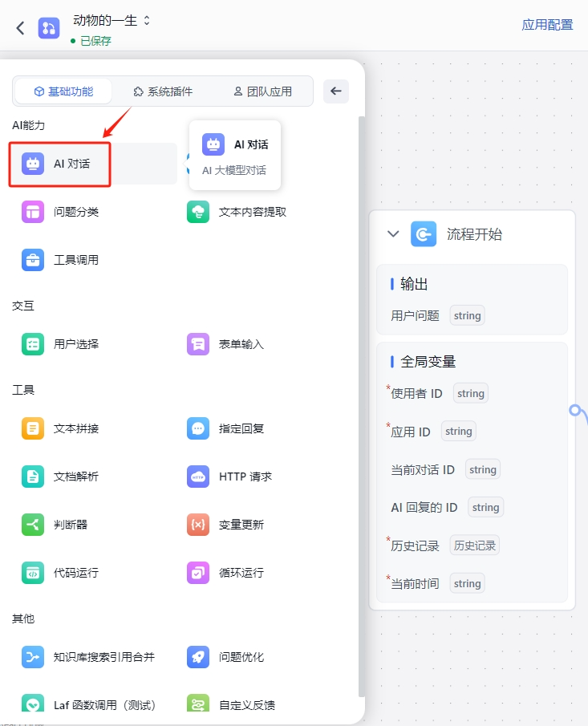Click the AI 回复的 ID variable label
Screen dimensions: 588x726
coord(424,508)
